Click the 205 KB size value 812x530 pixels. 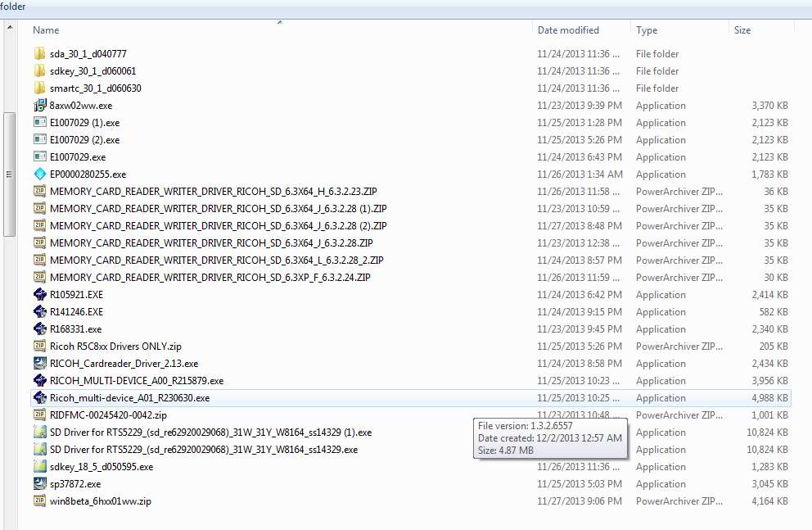coord(774,346)
